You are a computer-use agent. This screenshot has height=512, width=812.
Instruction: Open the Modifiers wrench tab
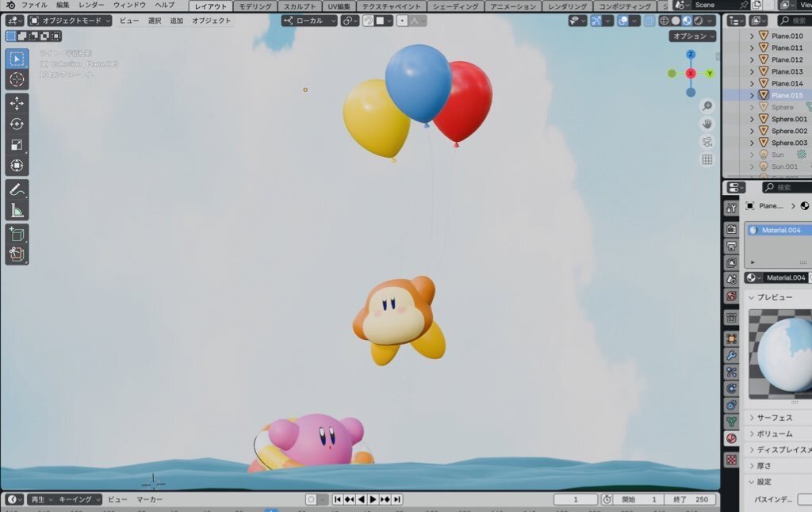731,355
